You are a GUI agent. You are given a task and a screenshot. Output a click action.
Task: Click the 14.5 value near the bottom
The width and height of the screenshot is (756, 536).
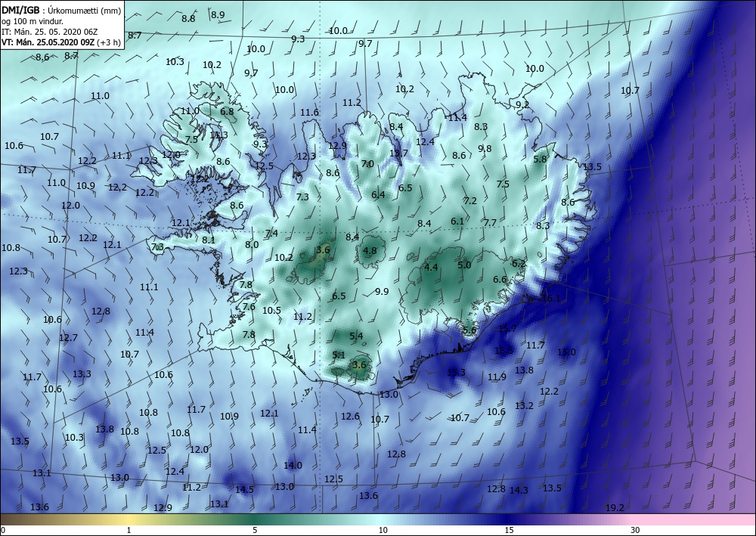tap(244, 490)
